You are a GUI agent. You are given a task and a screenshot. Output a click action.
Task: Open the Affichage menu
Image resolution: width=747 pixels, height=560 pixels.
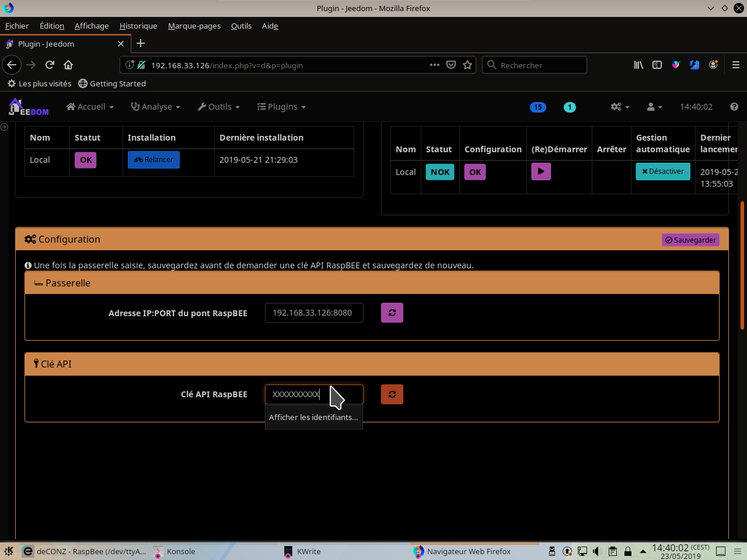[x=92, y=26]
